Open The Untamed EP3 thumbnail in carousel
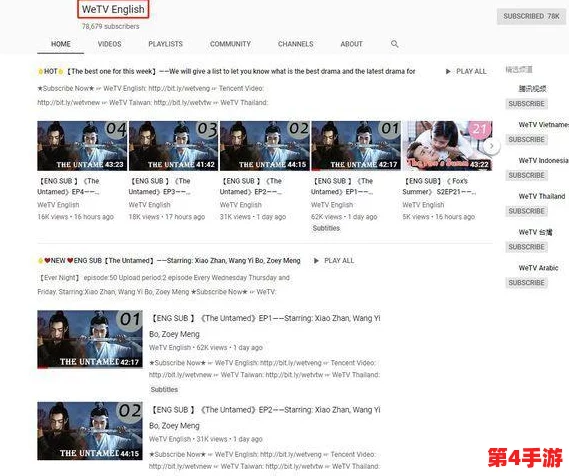The height and width of the screenshot is (476, 569). (x=174, y=146)
